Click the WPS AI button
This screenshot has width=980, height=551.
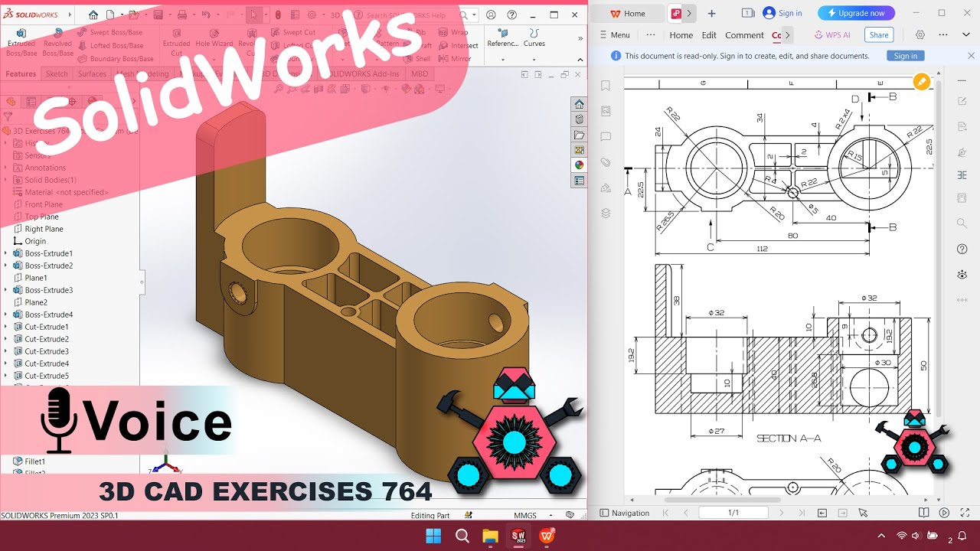click(x=832, y=34)
